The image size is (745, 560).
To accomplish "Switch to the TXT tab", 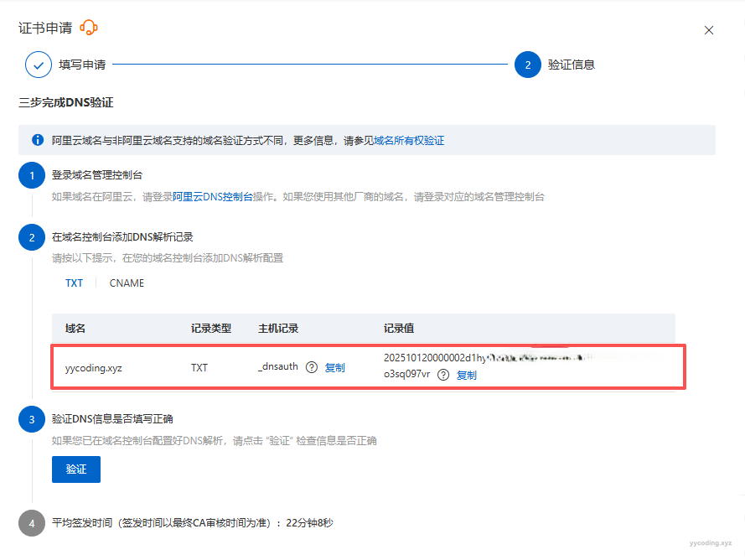I will [x=75, y=283].
